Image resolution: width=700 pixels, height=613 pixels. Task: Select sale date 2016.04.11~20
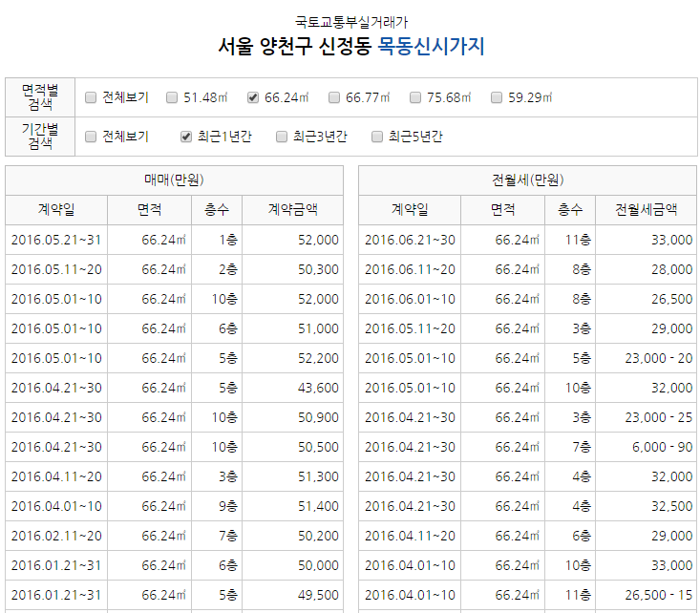click(56, 476)
